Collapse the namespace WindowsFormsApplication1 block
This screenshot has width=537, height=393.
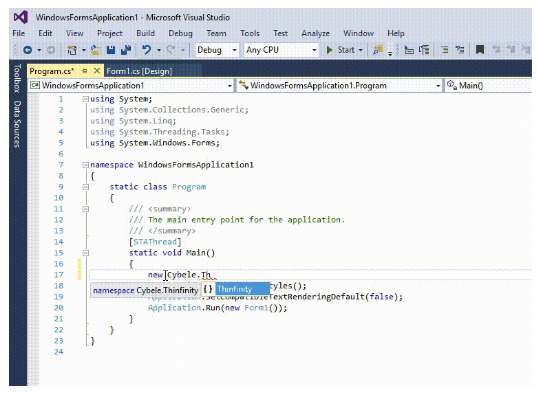pos(85,165)
